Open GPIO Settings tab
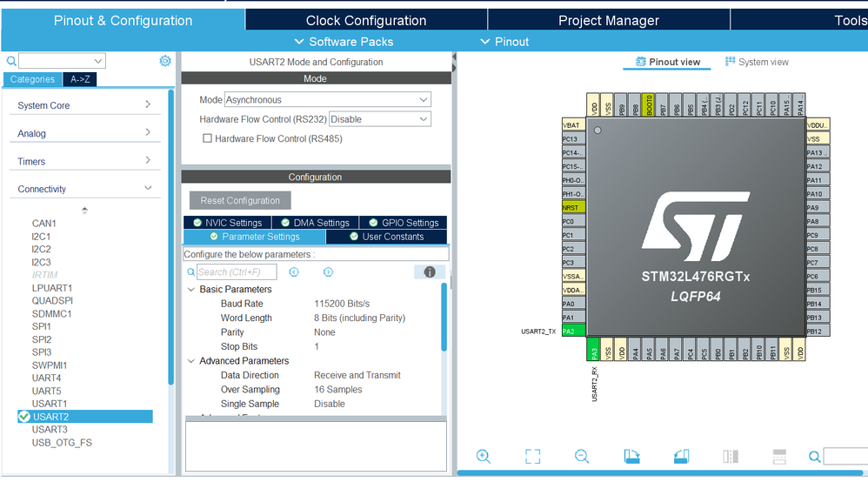Viewport: 868px width, 482px height. pos(403,223)
